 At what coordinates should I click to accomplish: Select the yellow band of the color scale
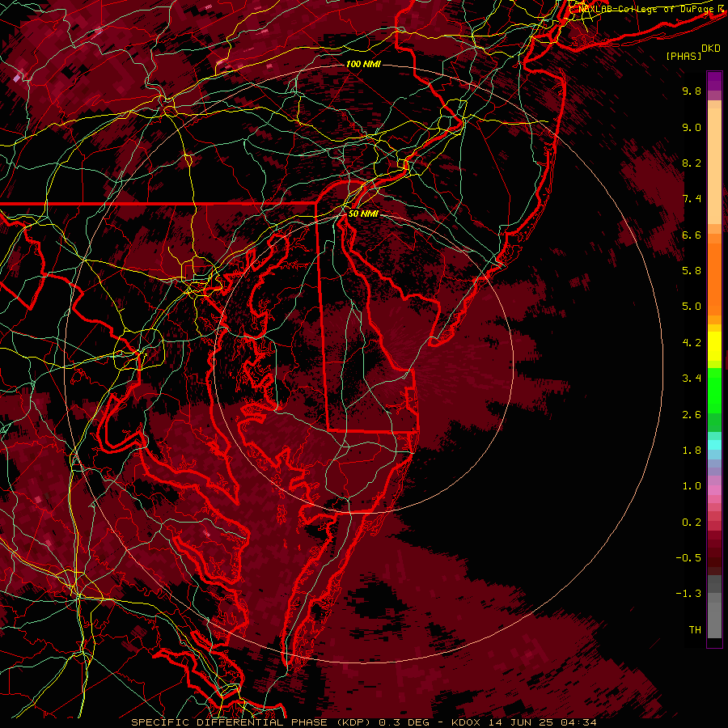[x=714, y=346]
